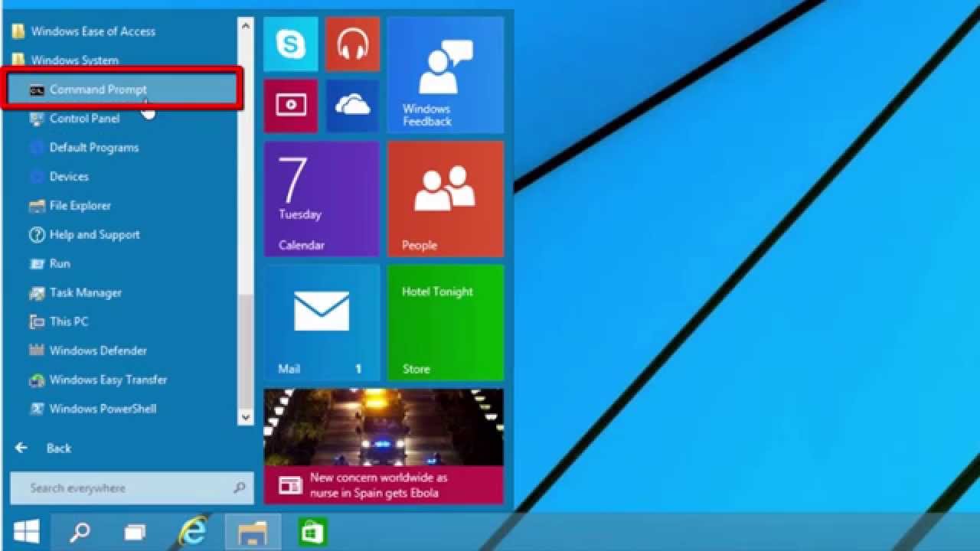
Task: Select the Windows Defender label
Action: click(98, 350)
